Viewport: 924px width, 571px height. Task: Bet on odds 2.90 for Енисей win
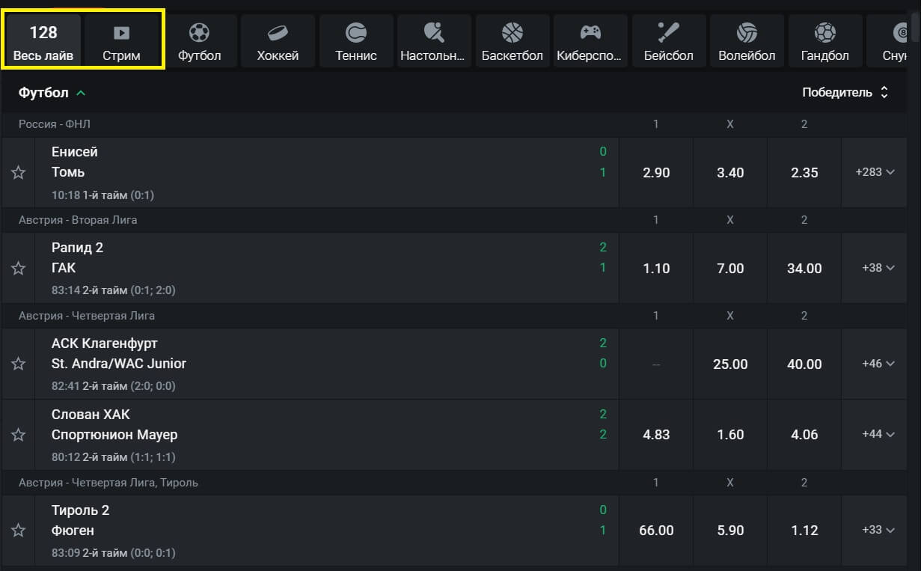656,173
